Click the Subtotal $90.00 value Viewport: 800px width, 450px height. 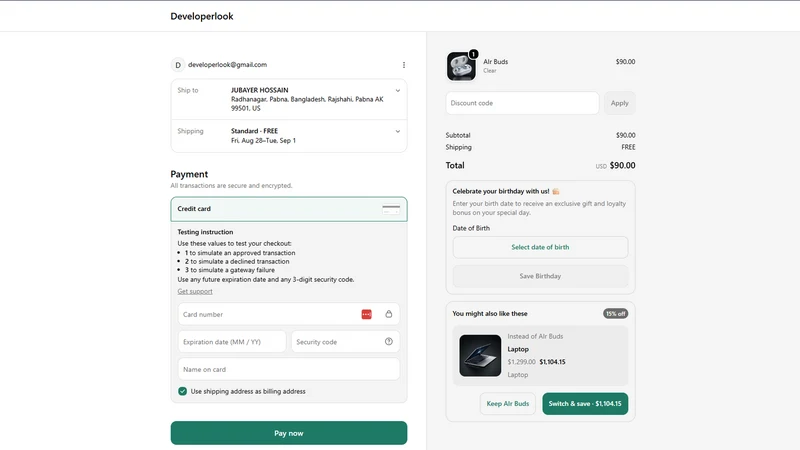[626, 135]
